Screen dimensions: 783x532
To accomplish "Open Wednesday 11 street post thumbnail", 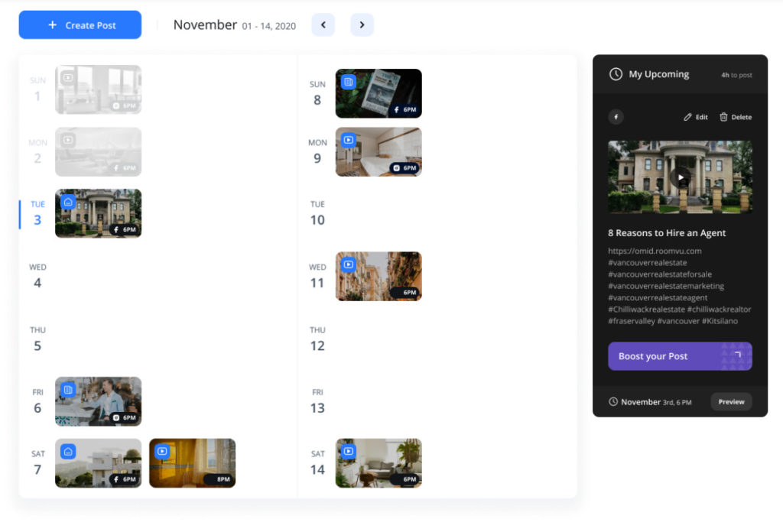I will (379, 276).
